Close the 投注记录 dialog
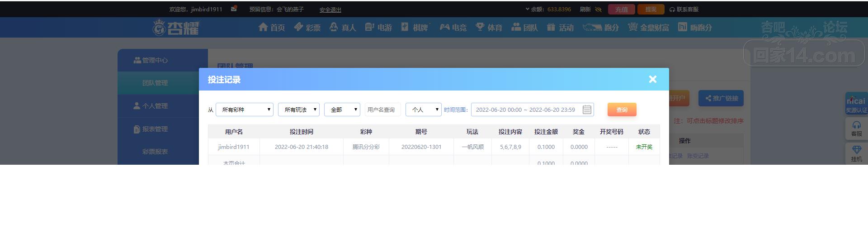 pyautogui.click(x=652, y=79)
